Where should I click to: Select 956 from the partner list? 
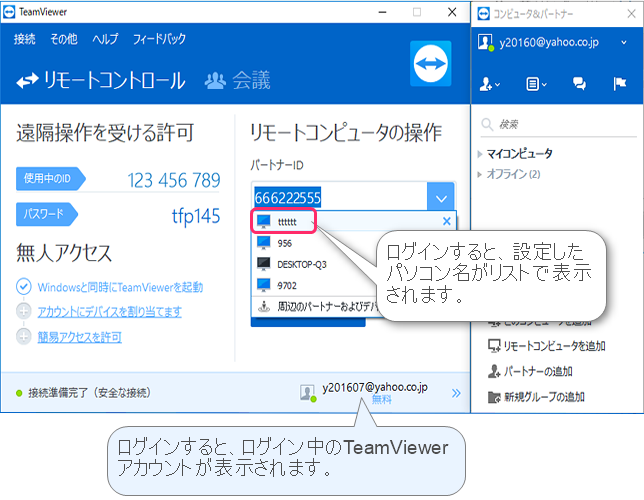click(284, 243)
